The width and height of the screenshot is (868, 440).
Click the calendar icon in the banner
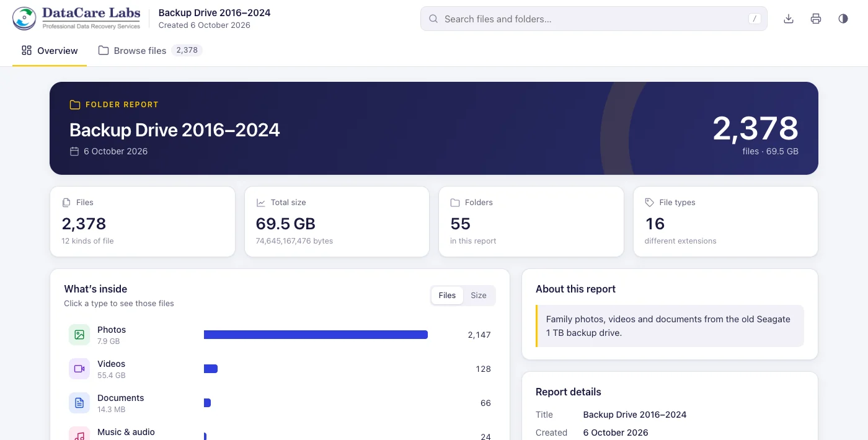coord(74,151)
